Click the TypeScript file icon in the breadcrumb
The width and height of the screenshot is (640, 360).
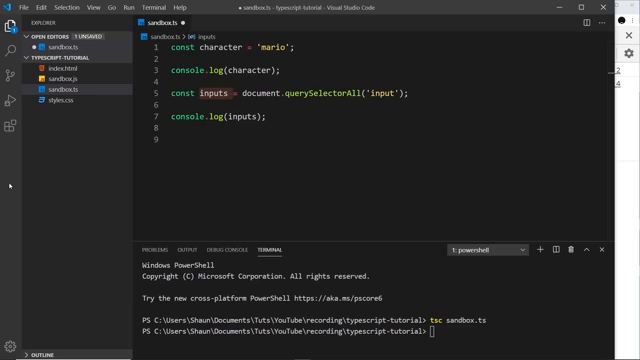[144, 37]
